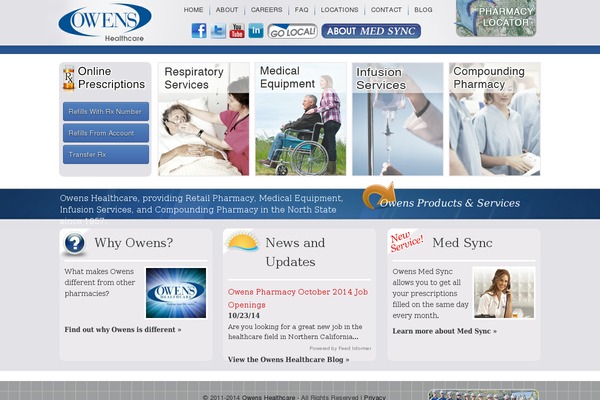Viewport: 600px width, 400px height.
Task: Open the Blog menu item
Action: pos(423,10)
